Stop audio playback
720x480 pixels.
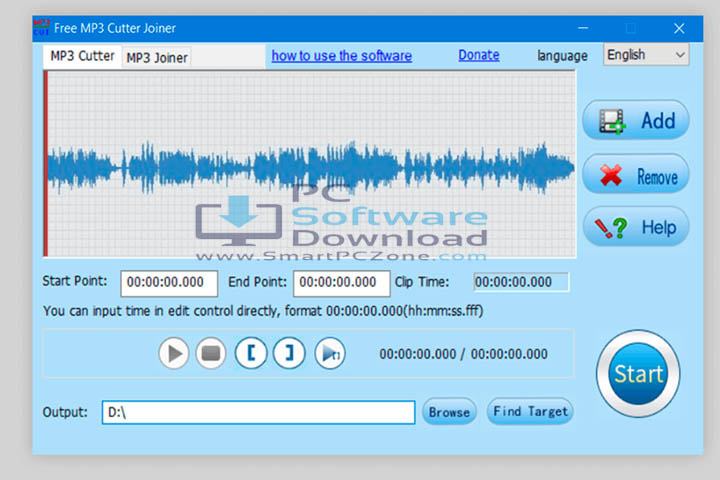(x=211, y=354)
